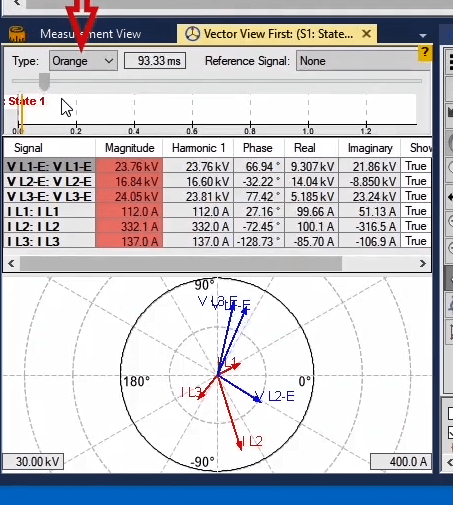Switch to the Measurement View tab
Viewport: 453px width, 505px height.
[x=90, y=34]
